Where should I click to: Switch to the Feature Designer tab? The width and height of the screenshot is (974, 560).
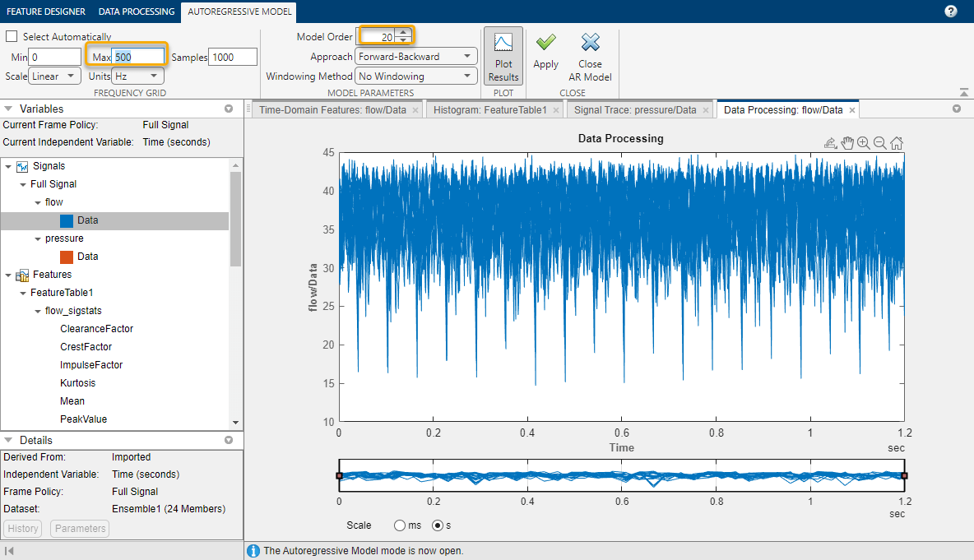coord(46,12)
